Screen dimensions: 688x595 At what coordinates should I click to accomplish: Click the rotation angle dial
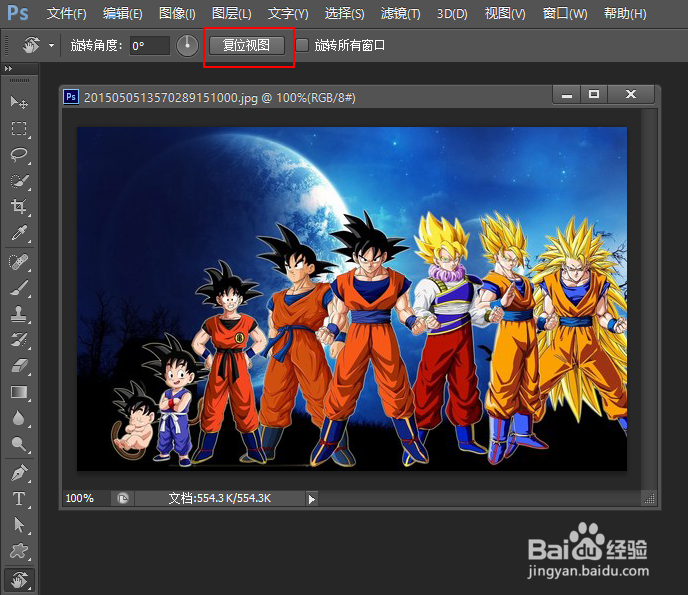187,46
